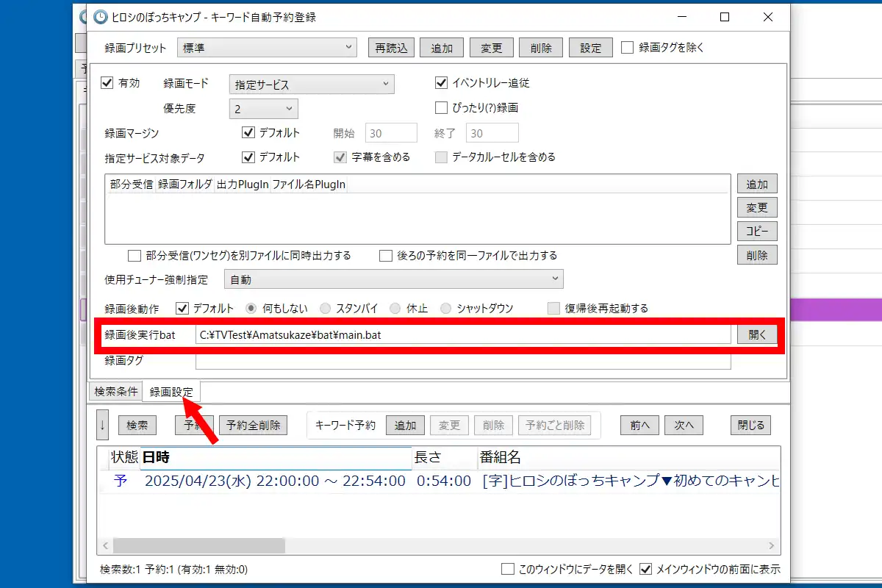Click キーワード予約 追加 button

coord(405,425)
